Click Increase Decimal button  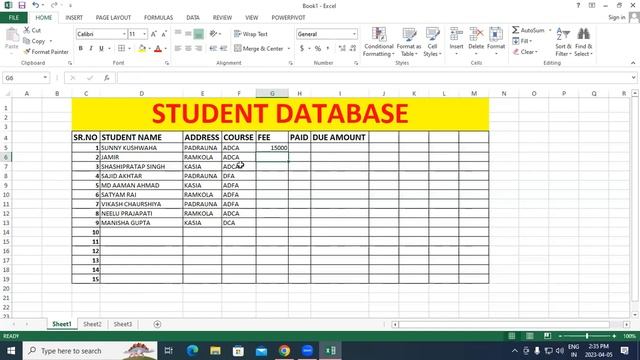342,49
